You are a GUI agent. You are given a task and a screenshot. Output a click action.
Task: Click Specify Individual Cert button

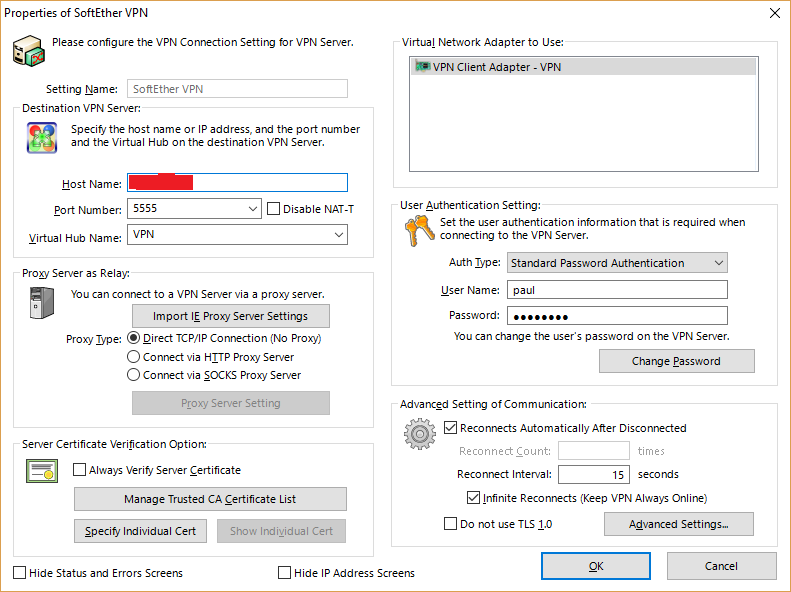[140, 531]
